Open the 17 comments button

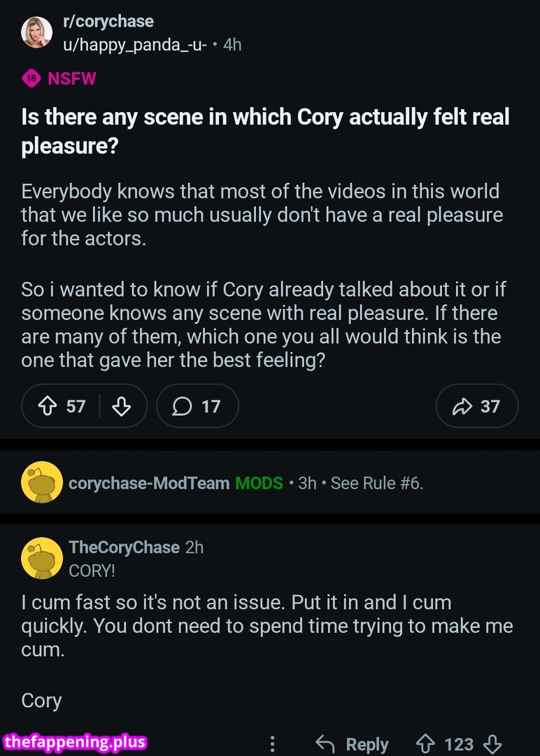click(x=197, y=406)
